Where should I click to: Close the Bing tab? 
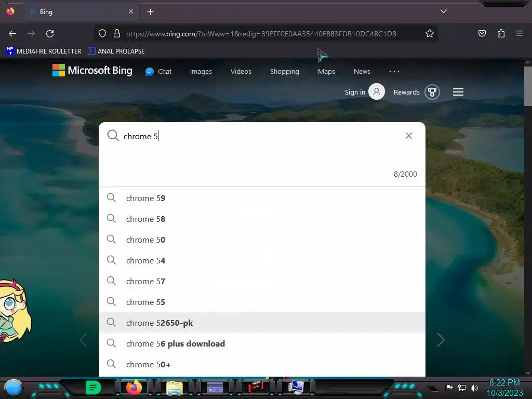coord(131,12)
